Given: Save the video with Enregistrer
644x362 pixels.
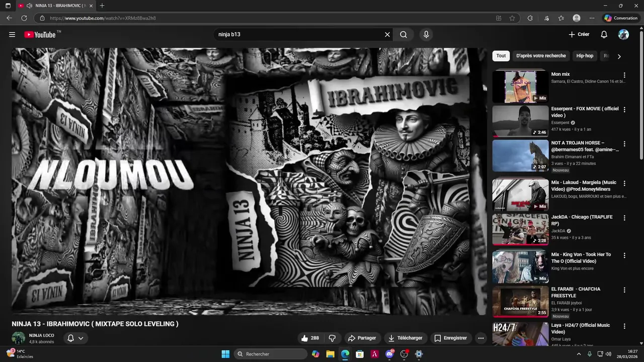Looking at the screenshot, I should point(451,338).
